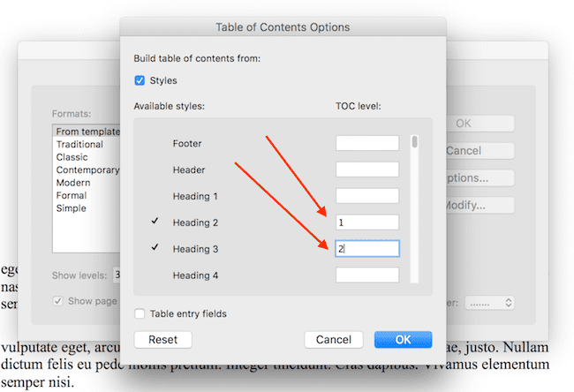Click the Reset button
Screen dimensions: 574x392
(x=162, y=340)
